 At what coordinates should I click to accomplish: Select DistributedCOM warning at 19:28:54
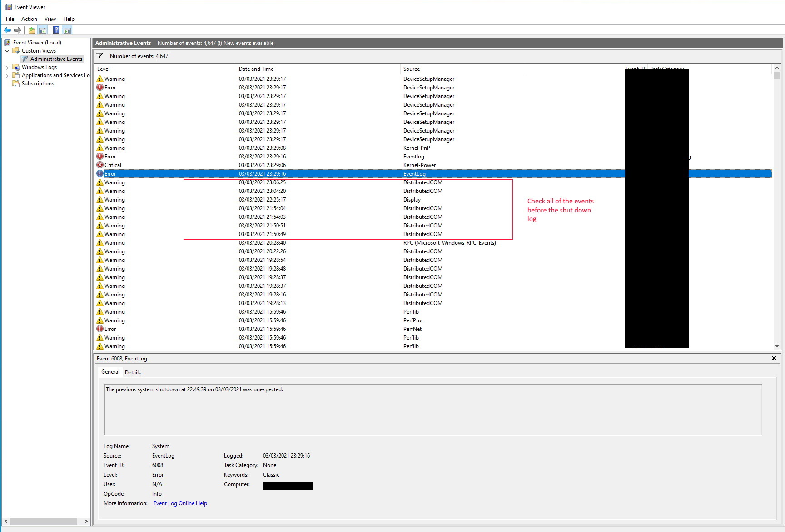[x=433, y=260]
